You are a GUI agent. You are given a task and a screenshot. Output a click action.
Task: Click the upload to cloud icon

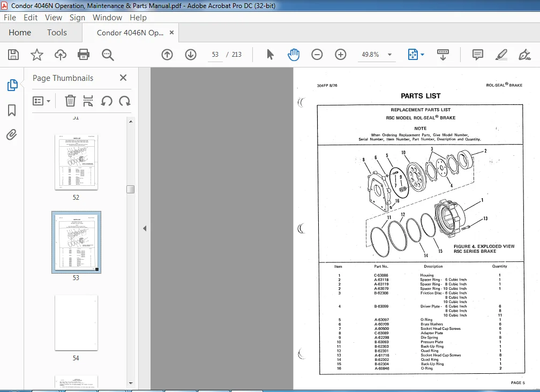click(x=60, y=55)
